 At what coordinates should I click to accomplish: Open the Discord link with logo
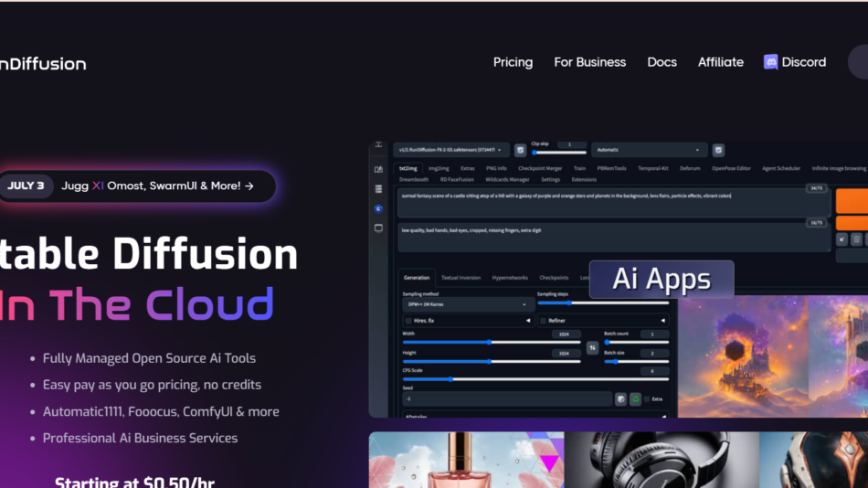point(795,62)
